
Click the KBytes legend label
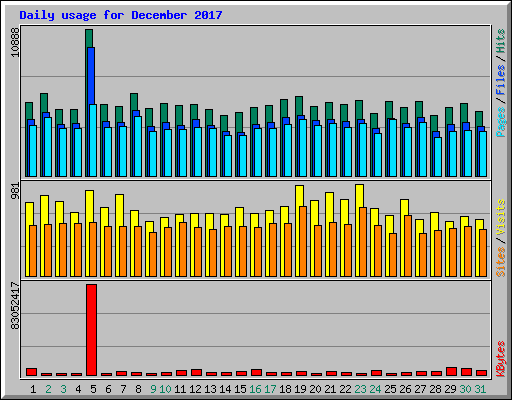[x=501, y=359]
